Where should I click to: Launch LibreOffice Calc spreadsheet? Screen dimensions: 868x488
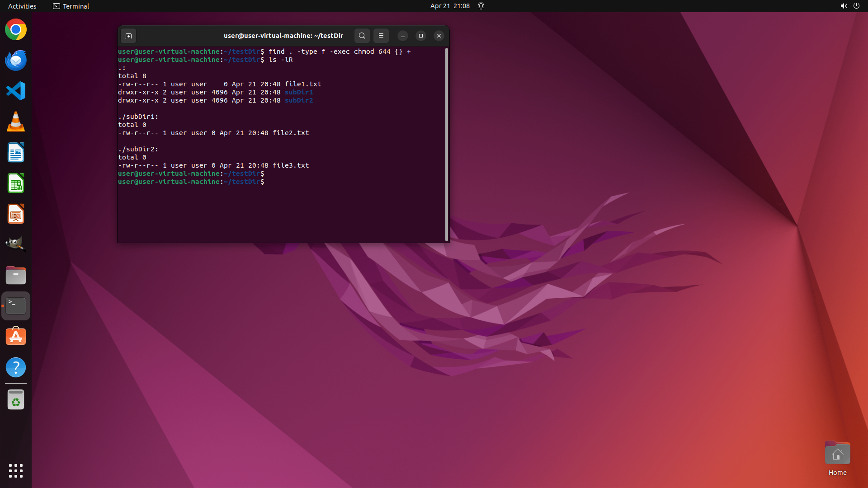point(16,183)
